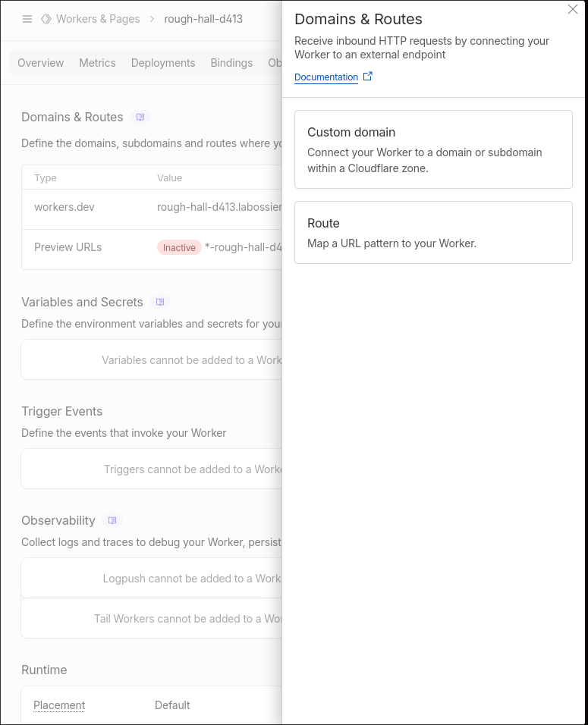588x725 pixels.
Task: Open the Deployments tab
Action: point(163,63)
